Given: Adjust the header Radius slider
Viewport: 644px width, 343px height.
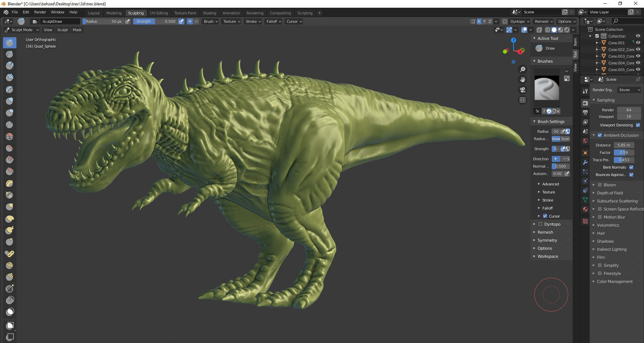Looking at the screenshot, I should point(103,21).
